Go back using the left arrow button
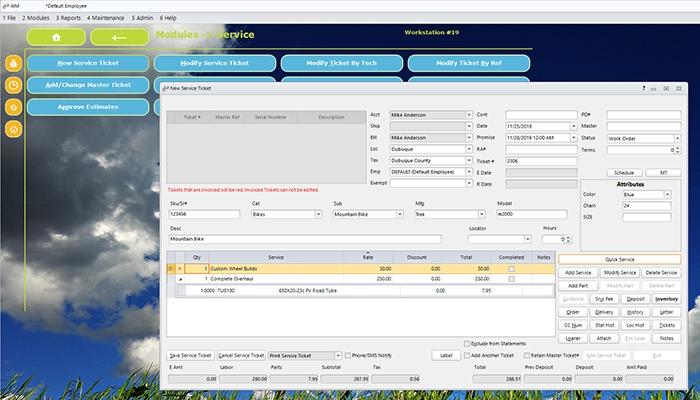Image resolution: width=700 pixels, height=400 pixels. point(119,38)
